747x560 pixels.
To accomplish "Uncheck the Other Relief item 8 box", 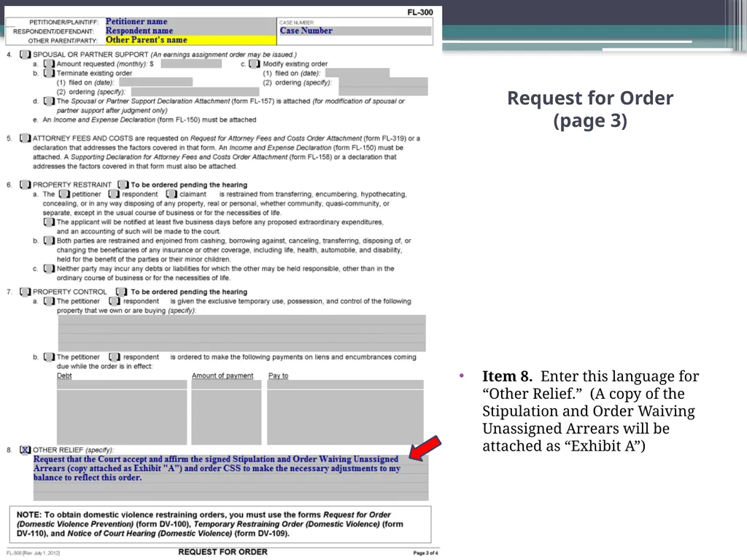I will pos(26,449).
